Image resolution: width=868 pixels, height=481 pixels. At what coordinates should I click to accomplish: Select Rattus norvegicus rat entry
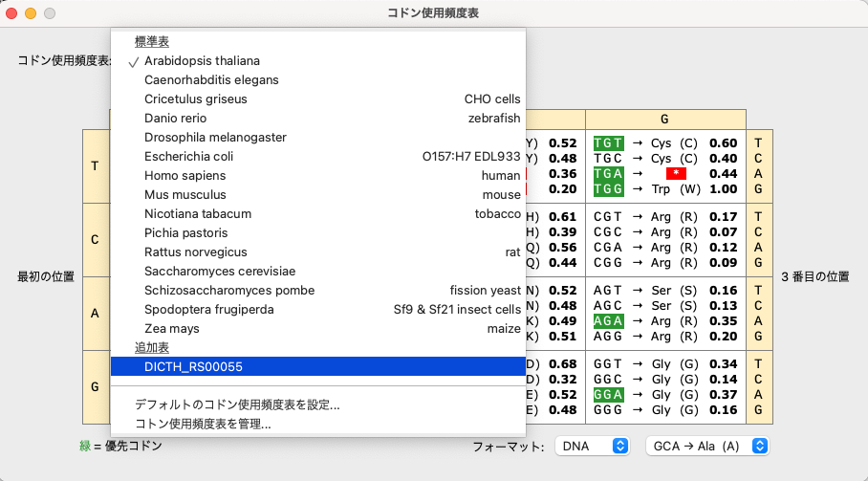(317, 251)
